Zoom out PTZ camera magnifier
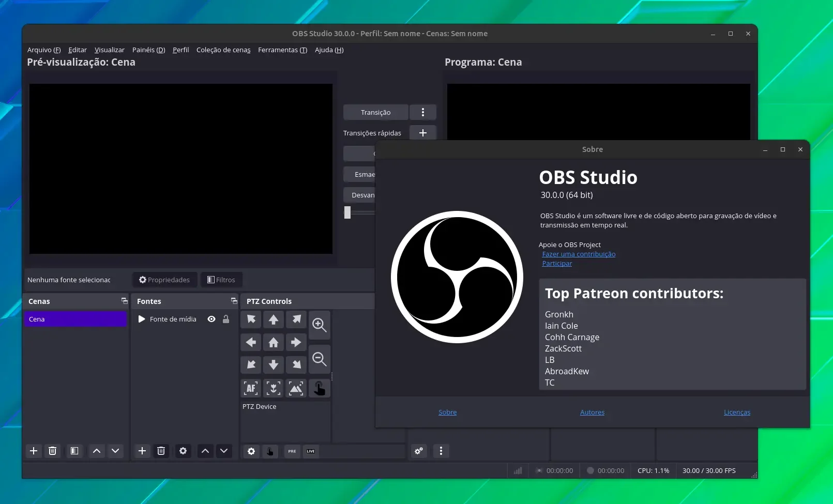Screen dimensions: 833x504 (x=320, y=359)
